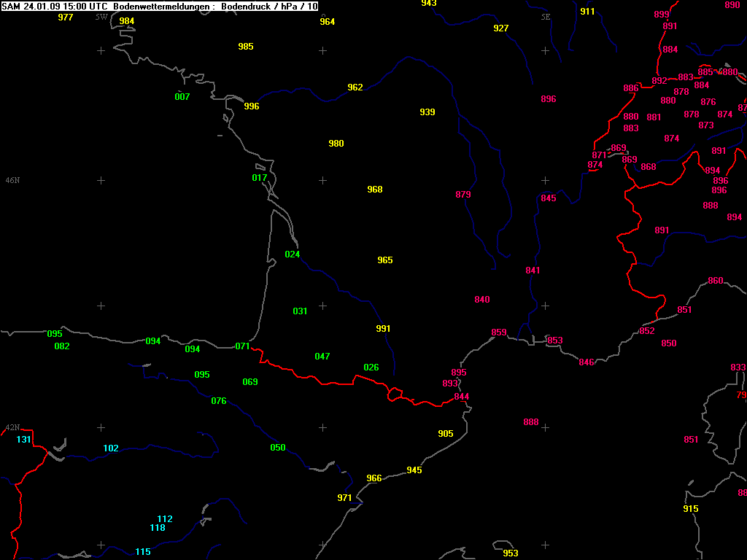Click the yellow 991 station reading
Image resolution: width=747 pixels, height=560 pixels.
click(x=383, y=329)
